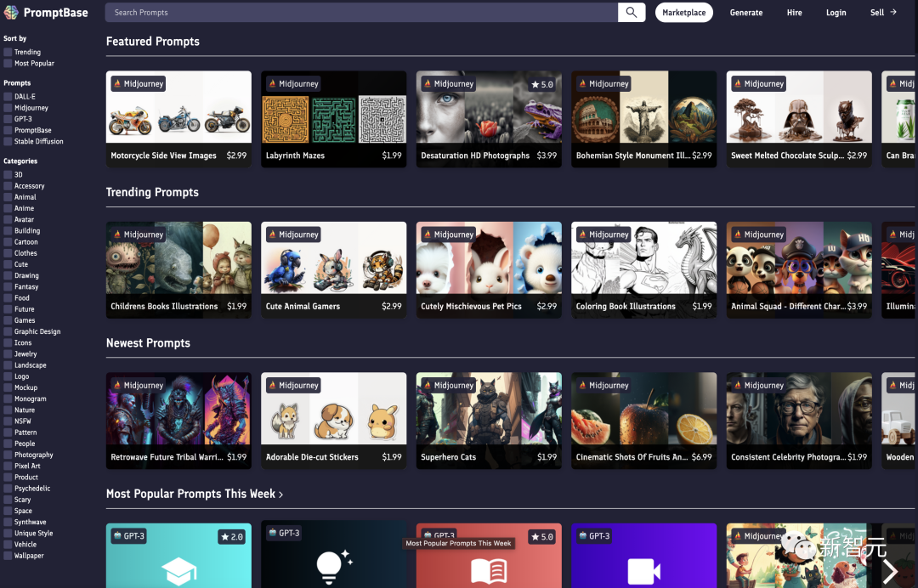Open the Marketplace tab

click(683, 12)
